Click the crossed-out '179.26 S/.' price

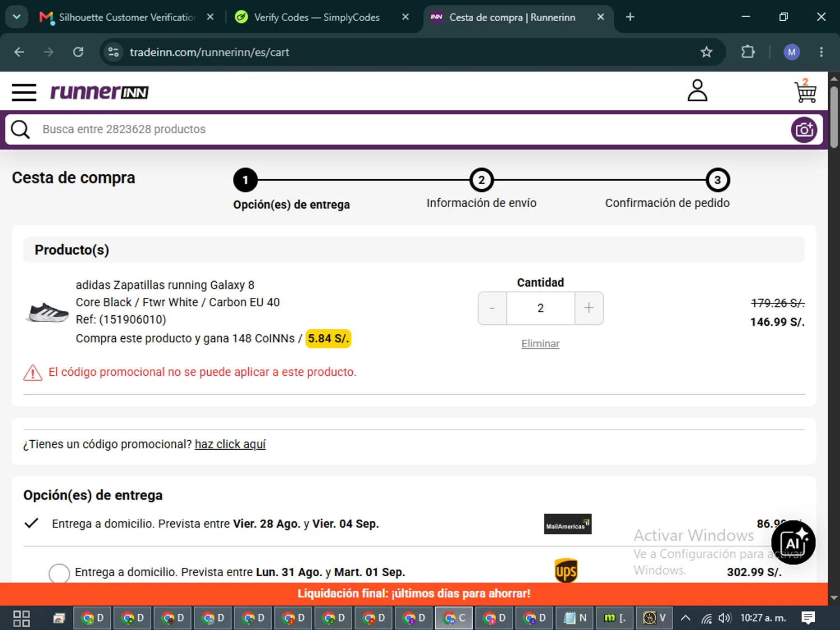pyautogui.click(x=778, y=303)
